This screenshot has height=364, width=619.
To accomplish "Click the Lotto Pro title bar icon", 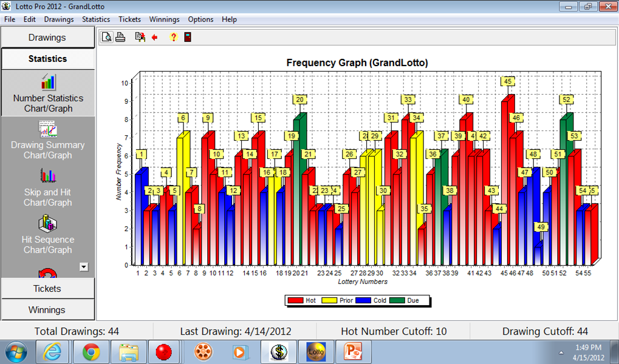I will pos(6,6).
